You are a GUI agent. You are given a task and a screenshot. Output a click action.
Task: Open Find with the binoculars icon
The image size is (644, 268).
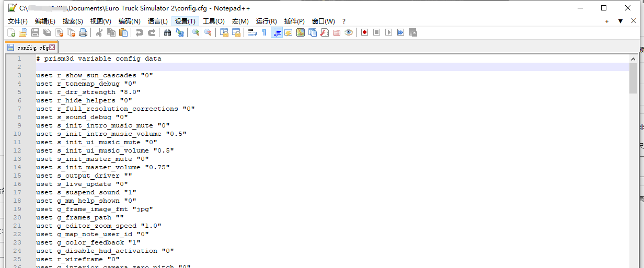[167, 32]
